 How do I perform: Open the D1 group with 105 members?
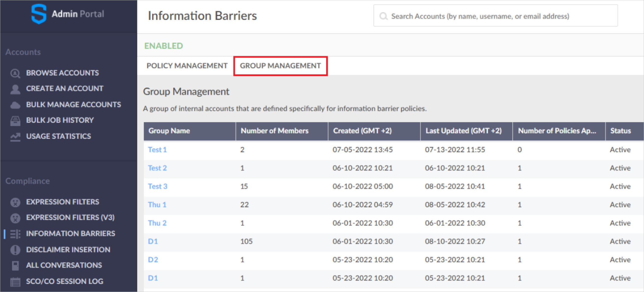point(153,242)
